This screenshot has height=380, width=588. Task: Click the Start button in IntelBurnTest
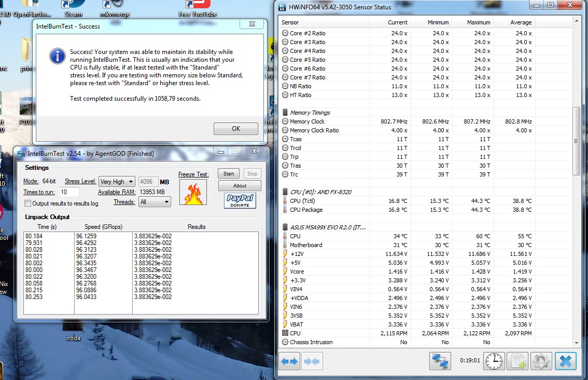click(x=229, y=174)
